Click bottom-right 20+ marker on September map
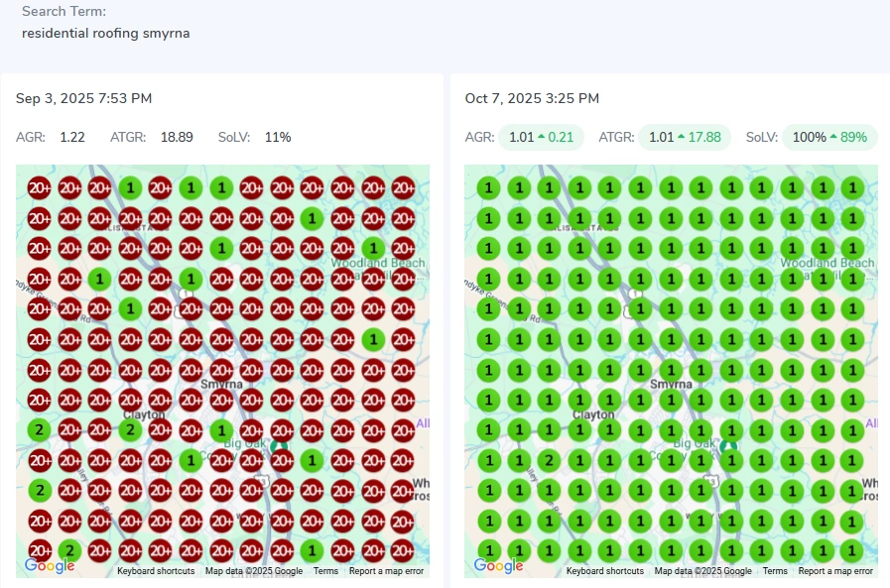 [x=403, y=550]
